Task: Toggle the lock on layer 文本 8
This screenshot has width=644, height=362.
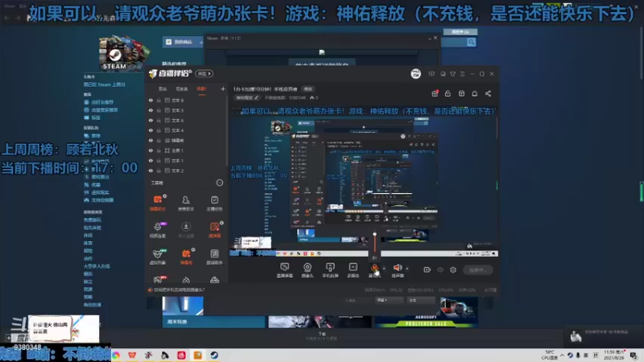Action: coord(159,100)
